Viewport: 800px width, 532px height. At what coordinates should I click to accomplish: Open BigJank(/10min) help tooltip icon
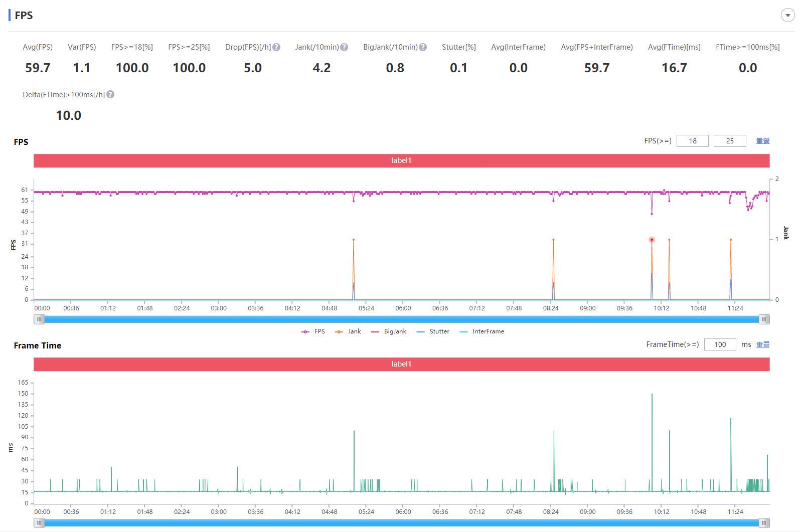point(423,47)
